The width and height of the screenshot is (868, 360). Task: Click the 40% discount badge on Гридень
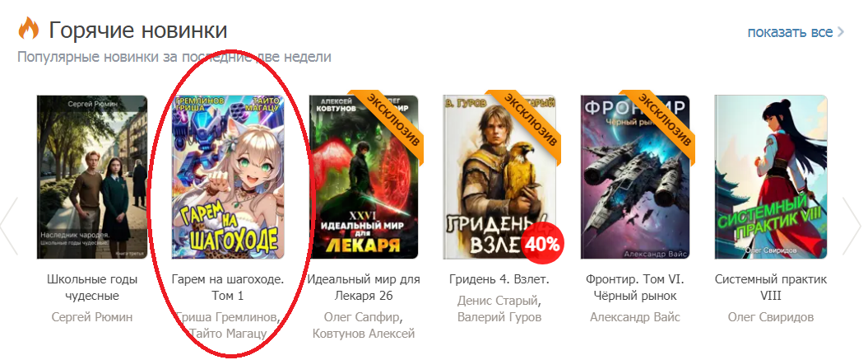pos(542,244)
